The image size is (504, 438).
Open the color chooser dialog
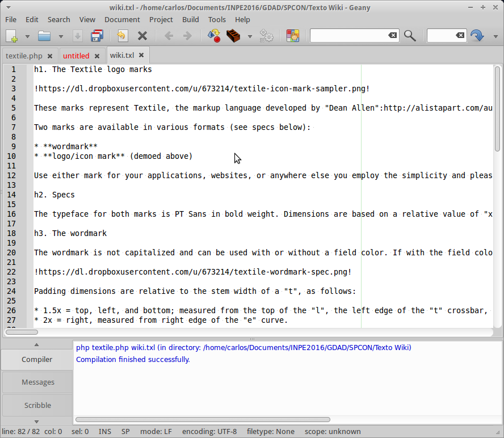(293, 36)
